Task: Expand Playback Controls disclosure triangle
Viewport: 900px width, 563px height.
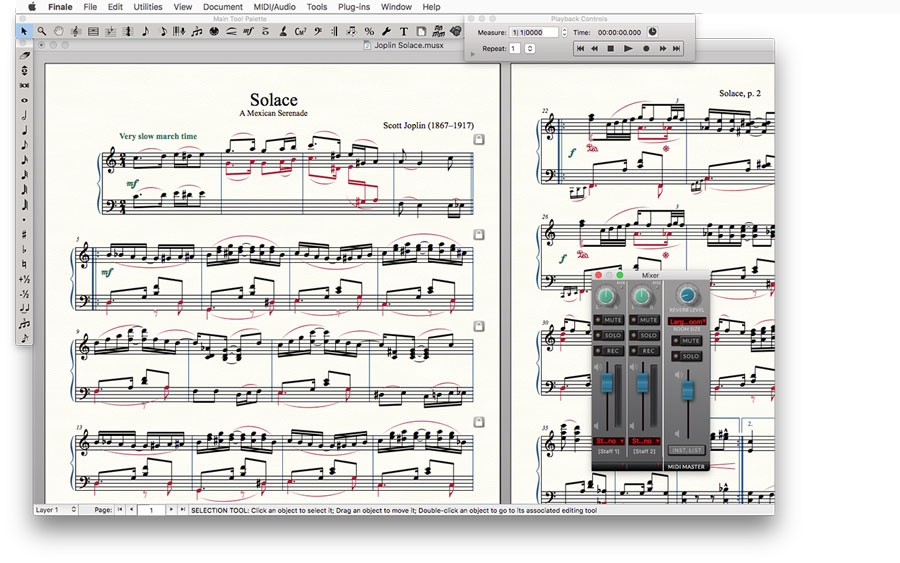Action: tap(473, 54)
